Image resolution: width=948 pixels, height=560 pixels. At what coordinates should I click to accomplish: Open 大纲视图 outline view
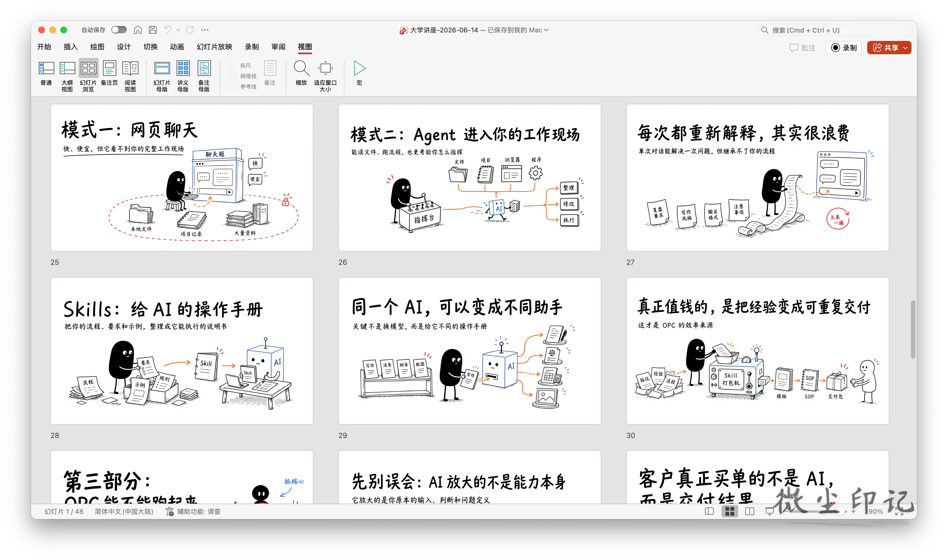tap(67, 77)
